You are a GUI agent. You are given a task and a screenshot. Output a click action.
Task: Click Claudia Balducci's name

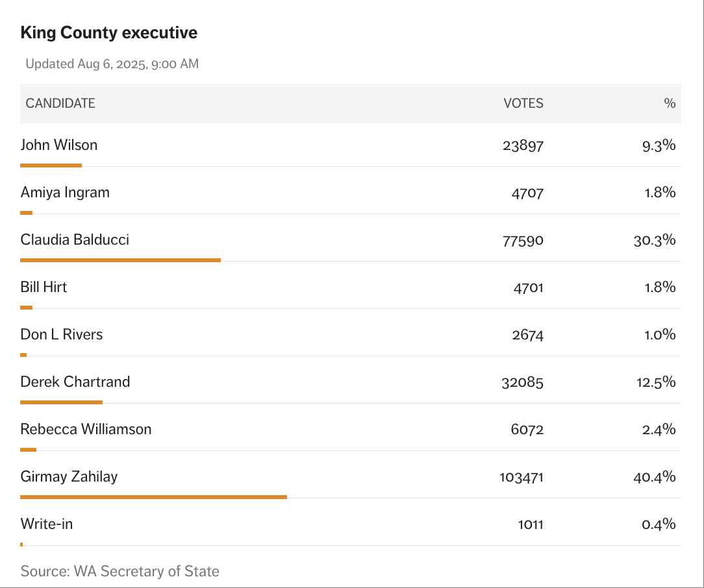pos(75,239)
